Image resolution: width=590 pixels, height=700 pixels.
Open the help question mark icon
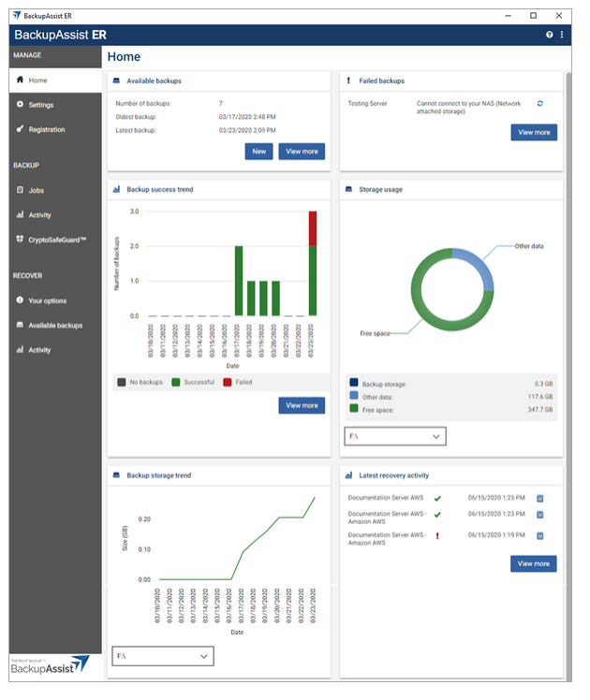(x=550, y=35)
